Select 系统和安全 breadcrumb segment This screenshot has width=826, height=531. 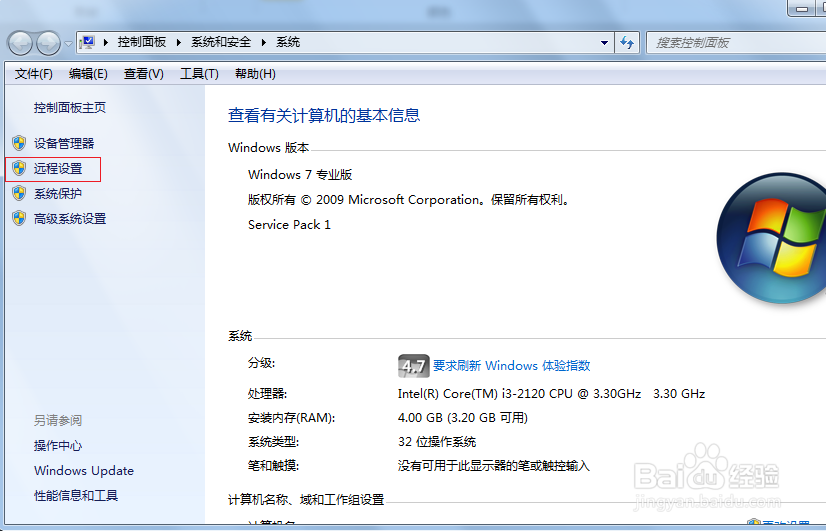[221, 42]
